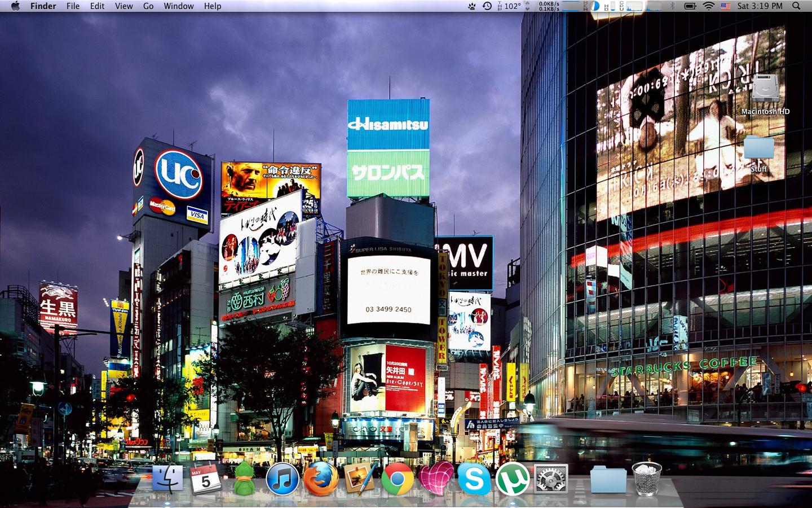This screenshot has height=508, width=812.
Task: Open Spotlight search magnifier
Action: click(796, 6)
